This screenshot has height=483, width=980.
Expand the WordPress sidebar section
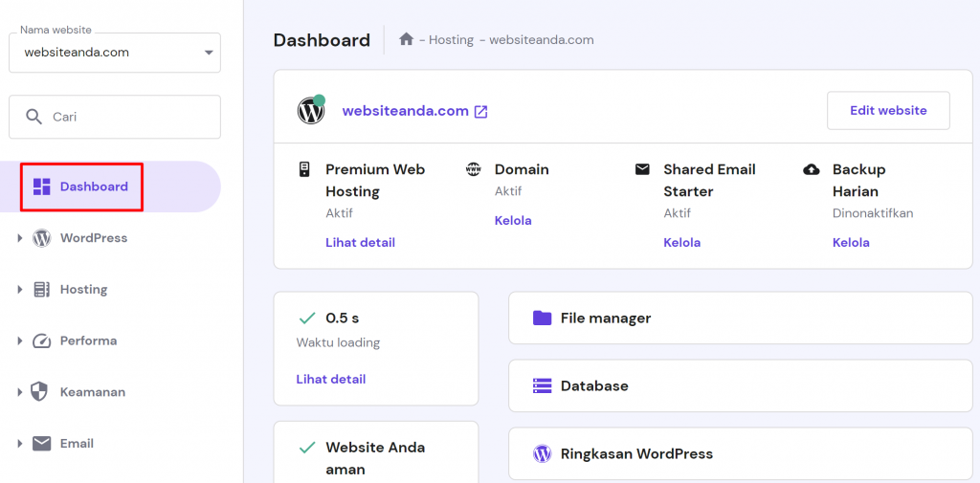pyautogui.click(x=19, y=238)
